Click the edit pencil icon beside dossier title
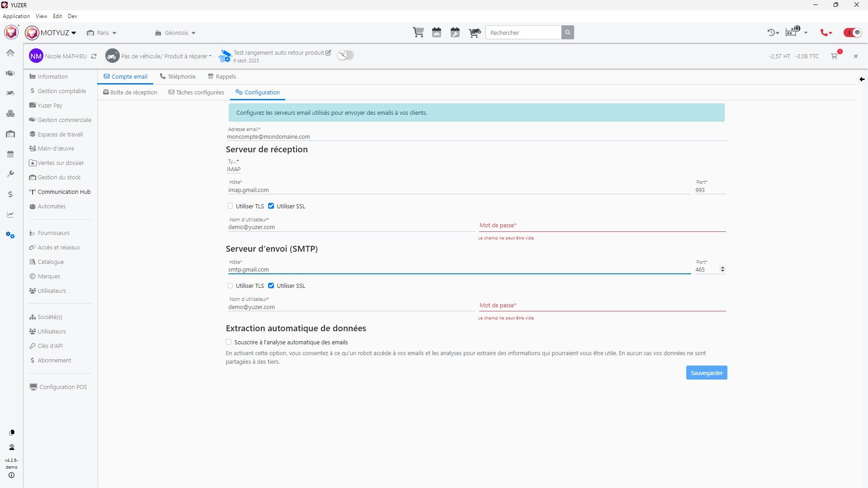The height and width of the screenshot is (488, 868). point(328,53)
